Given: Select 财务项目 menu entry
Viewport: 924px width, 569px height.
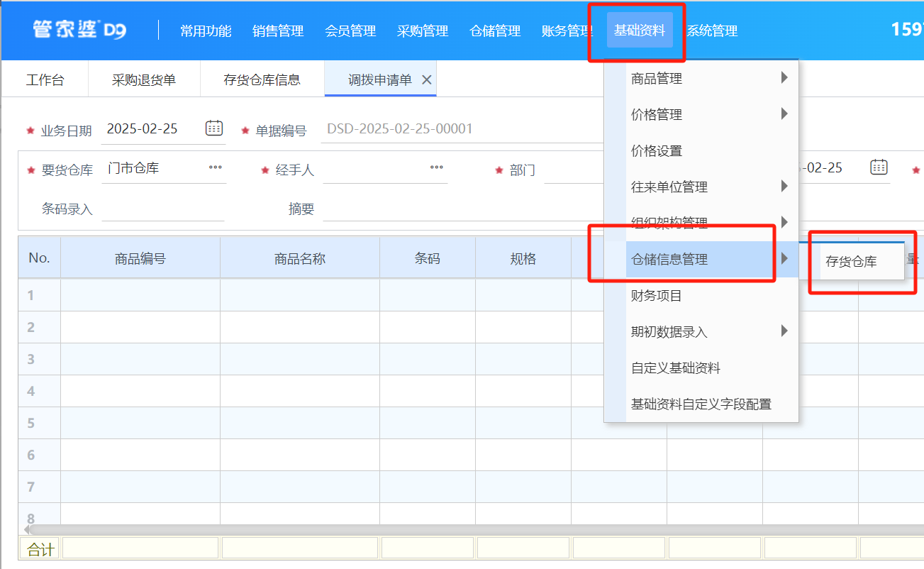Looking at the screenshot, I should [x=657, y=296].
